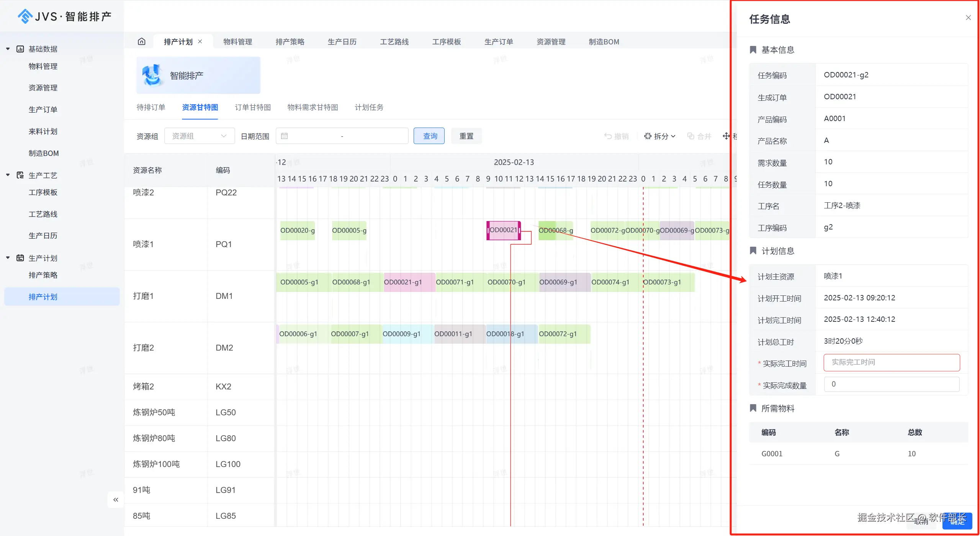The image size is (980, 536).
Task: Click the calendar icon in the date range field
Action: [x=284, y=136]
